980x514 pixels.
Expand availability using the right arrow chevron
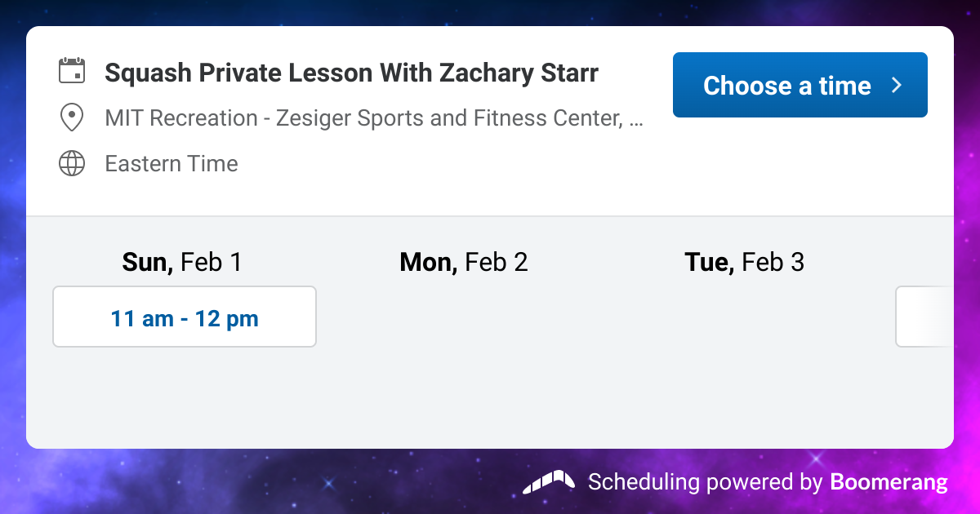(896, 84)
